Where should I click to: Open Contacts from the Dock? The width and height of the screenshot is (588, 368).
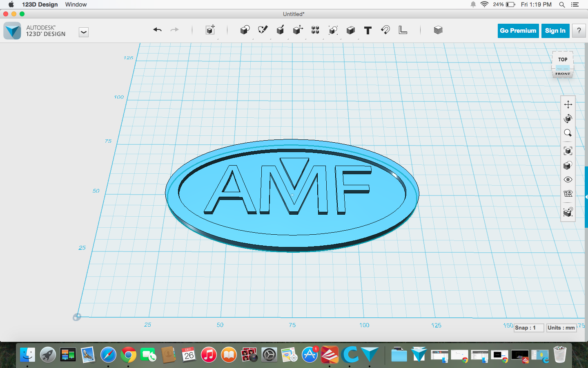(168, 355)
